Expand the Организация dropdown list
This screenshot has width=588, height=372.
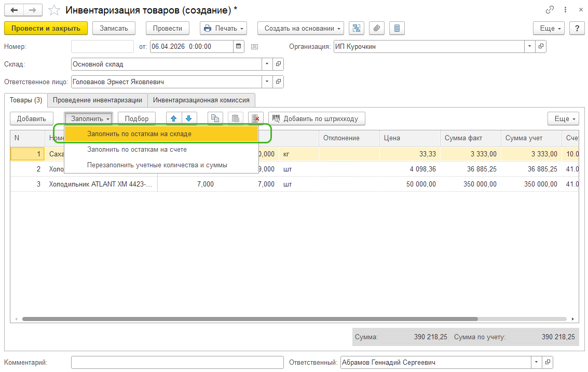529,46
